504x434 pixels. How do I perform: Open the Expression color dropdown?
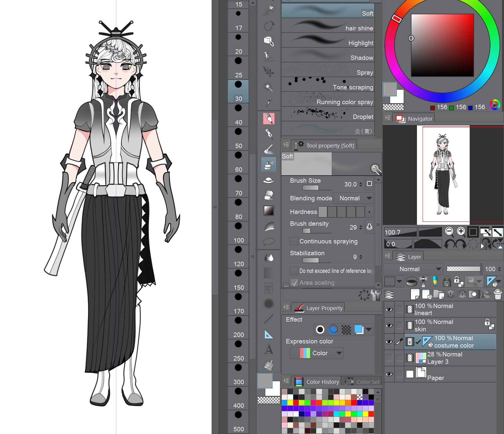(317, 353)
